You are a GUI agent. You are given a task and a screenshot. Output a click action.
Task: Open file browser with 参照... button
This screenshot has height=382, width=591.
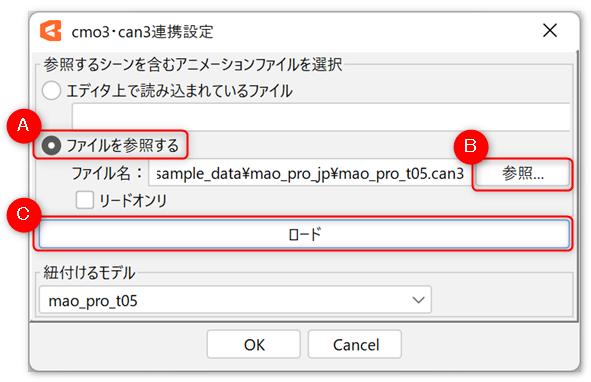(x=522, y=173)
